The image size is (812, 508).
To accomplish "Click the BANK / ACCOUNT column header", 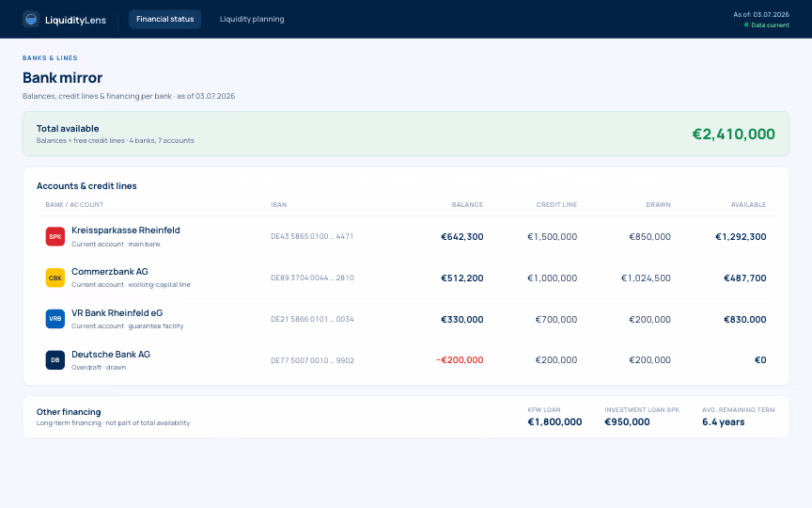I will (x=74, y=205).
